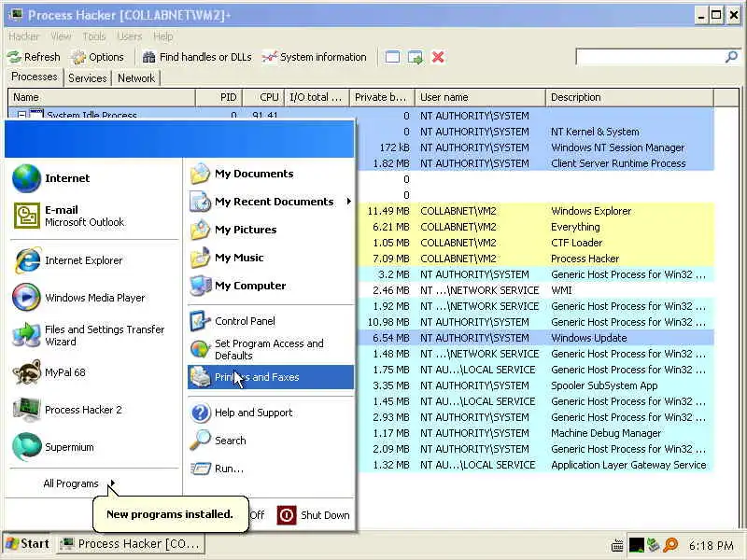747x560 pixels.
Task: Click the network tray icon
Action: coord(653,545)
